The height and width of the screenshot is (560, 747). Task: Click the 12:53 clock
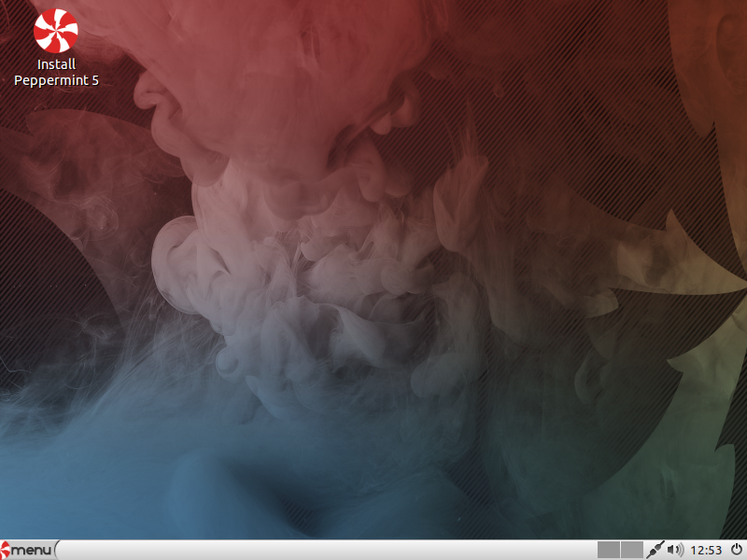click(x=705, y=550)
